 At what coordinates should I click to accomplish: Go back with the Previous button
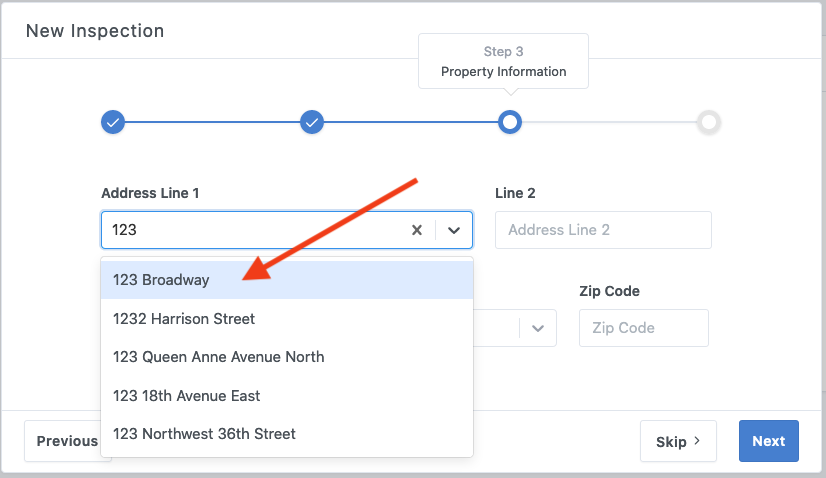[64, 441]
